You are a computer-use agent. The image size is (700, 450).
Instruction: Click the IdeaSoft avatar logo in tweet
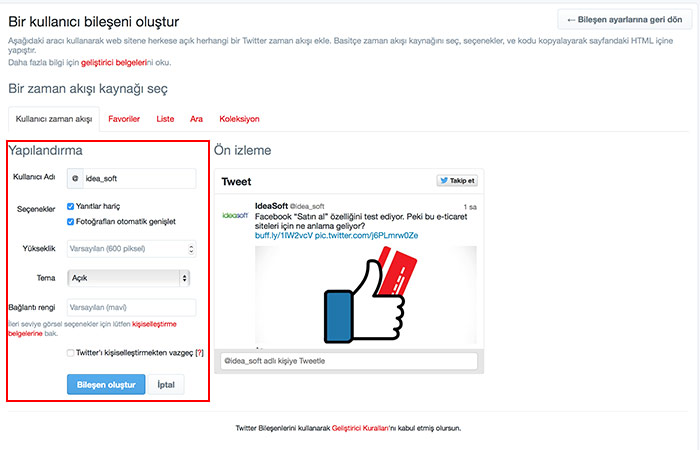click(235, 216)
